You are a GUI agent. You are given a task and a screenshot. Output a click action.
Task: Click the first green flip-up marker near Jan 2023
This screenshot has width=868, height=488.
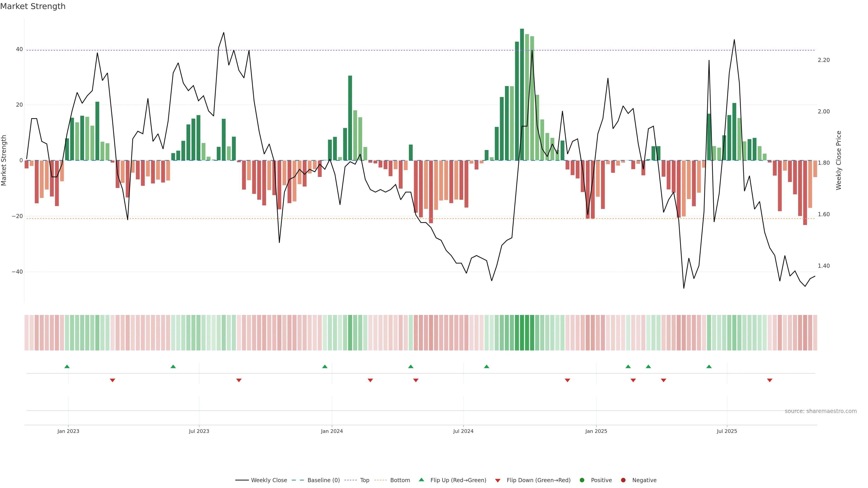tap(67, 366)
